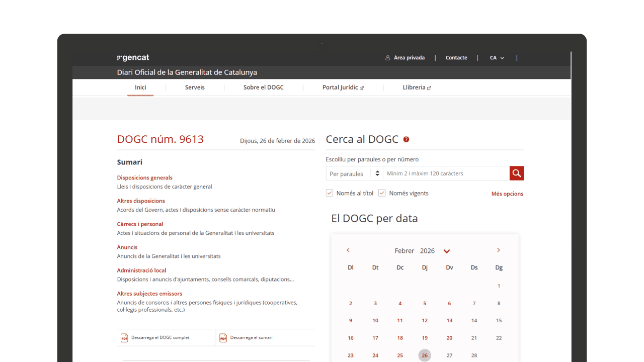Open the Contacte link in header

pos(456,58)
